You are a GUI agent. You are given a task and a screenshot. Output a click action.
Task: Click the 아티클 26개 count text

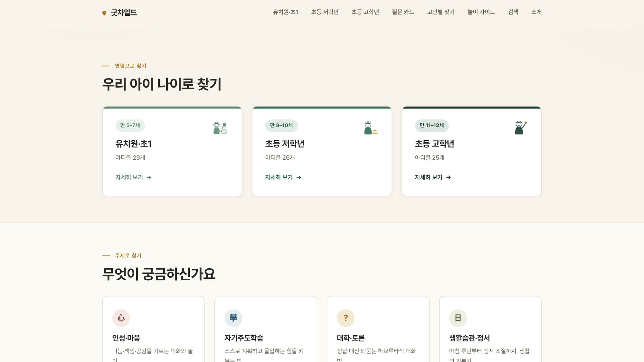[280, 157]
